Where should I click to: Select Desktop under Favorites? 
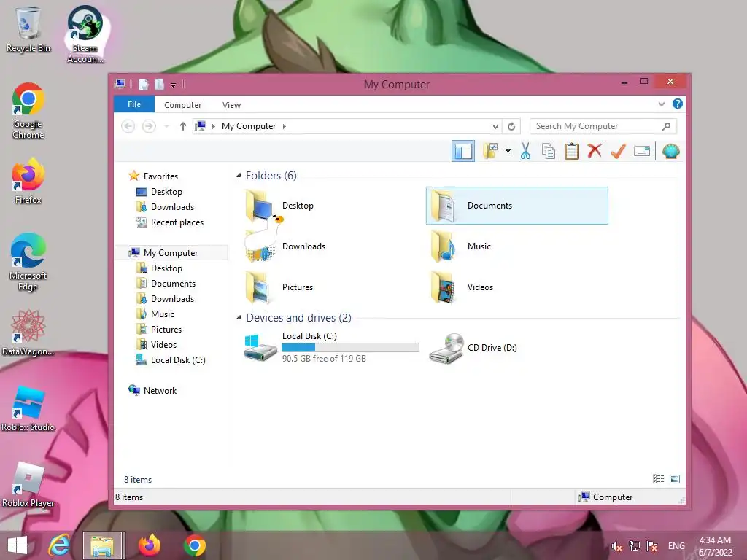click(x=166, y=192)
